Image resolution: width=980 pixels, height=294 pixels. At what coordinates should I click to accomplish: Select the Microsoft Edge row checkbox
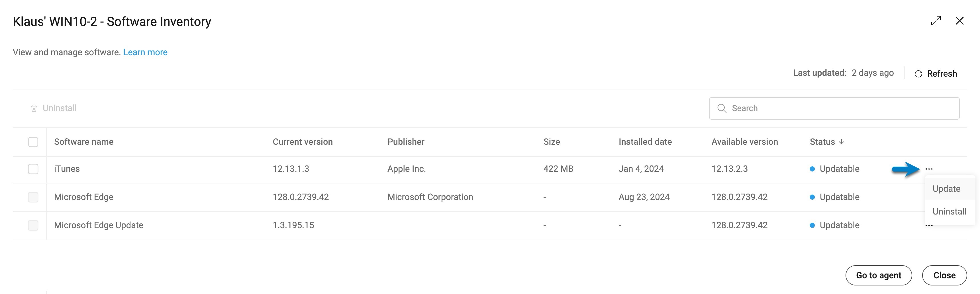(33, 197)
